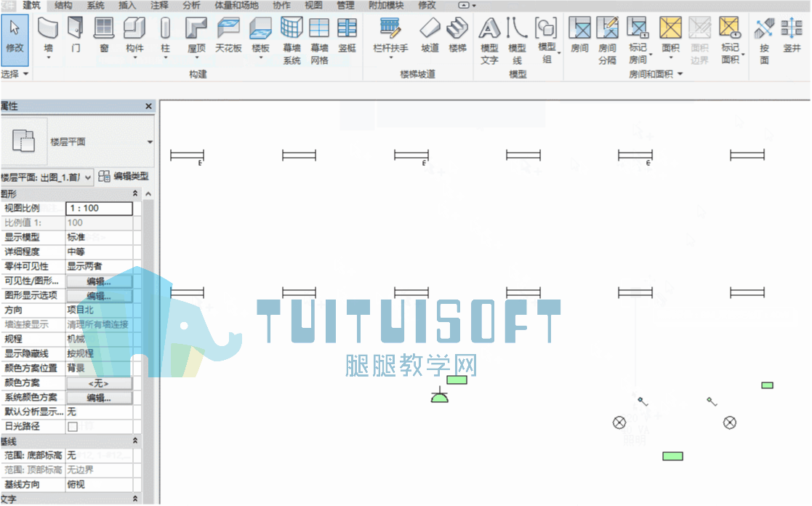812x506 pixels.
Task: Switch to the 注释 ribbon tab
Action: (x=159, y=5)
